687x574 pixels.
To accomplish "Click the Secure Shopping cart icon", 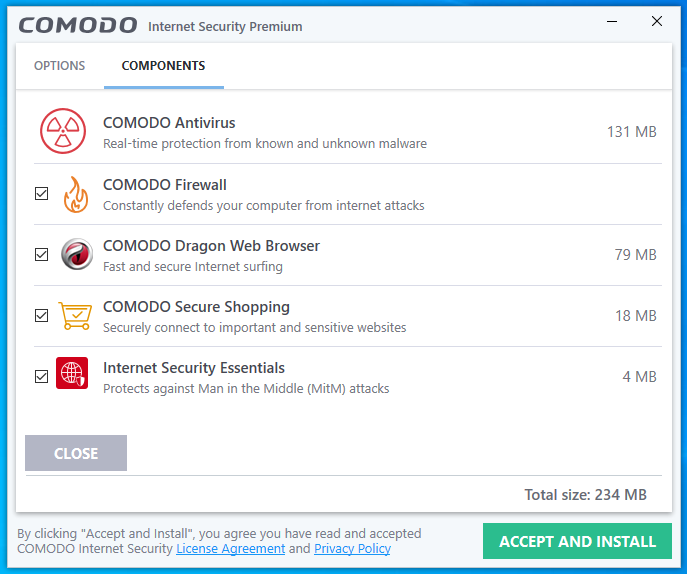I will tap(75, 316).
